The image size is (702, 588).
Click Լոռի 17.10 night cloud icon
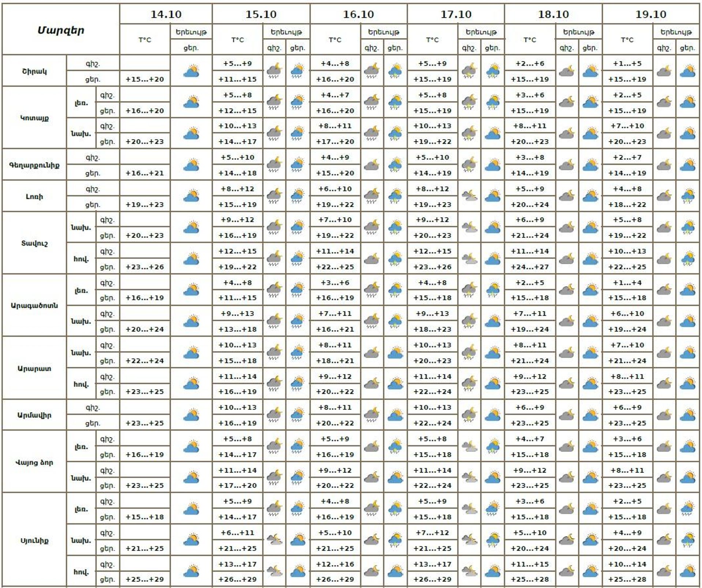469,196
